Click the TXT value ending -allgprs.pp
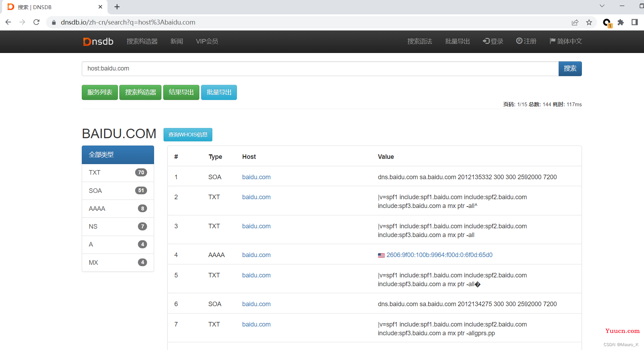This screenshot has width=644, height=350. (452, 329)
